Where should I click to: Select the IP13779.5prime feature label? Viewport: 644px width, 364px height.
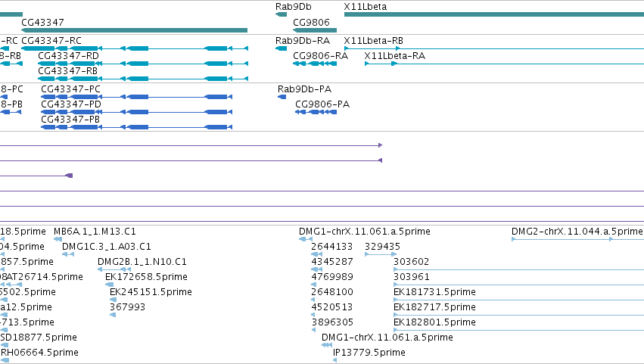[369, 353]
